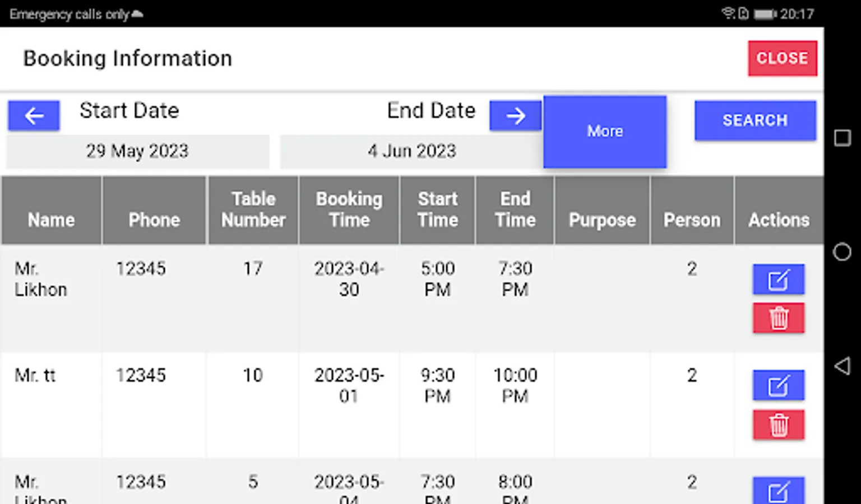This screenshot has height=504, width=861.
Task: Open the End Date picker field
Action: point(411,151)
